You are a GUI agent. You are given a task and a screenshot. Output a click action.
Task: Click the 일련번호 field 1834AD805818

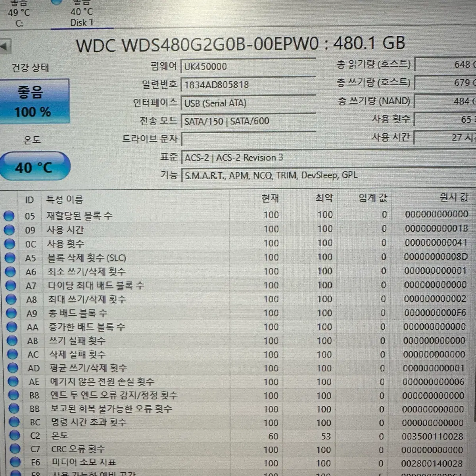pyautogui.click(x=248, y=84)
